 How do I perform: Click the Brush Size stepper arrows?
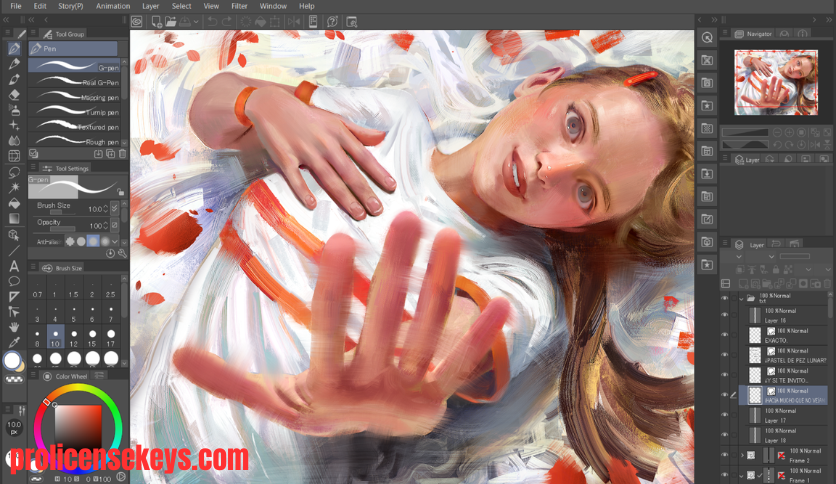(x=106, y=208)
